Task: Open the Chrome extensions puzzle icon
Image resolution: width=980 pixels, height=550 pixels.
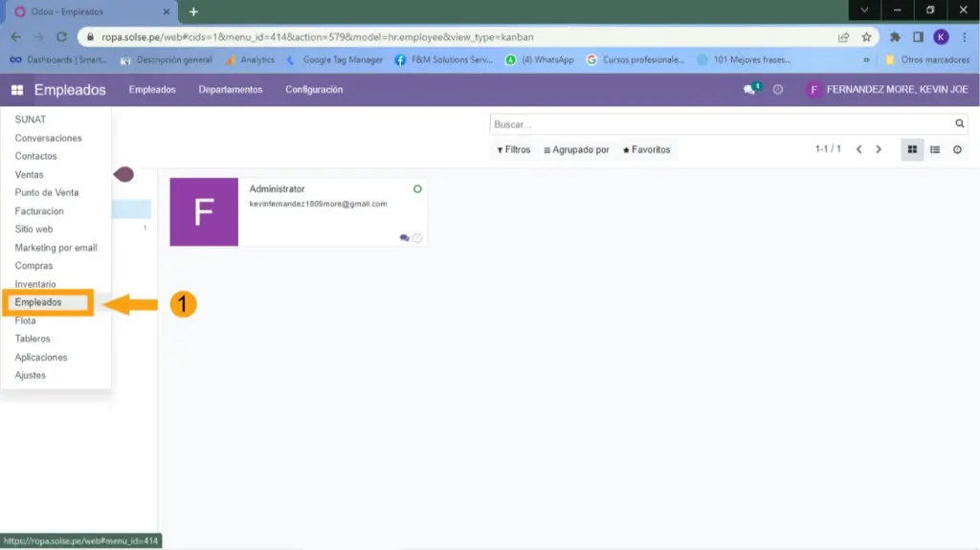Action: pos(895,37)
